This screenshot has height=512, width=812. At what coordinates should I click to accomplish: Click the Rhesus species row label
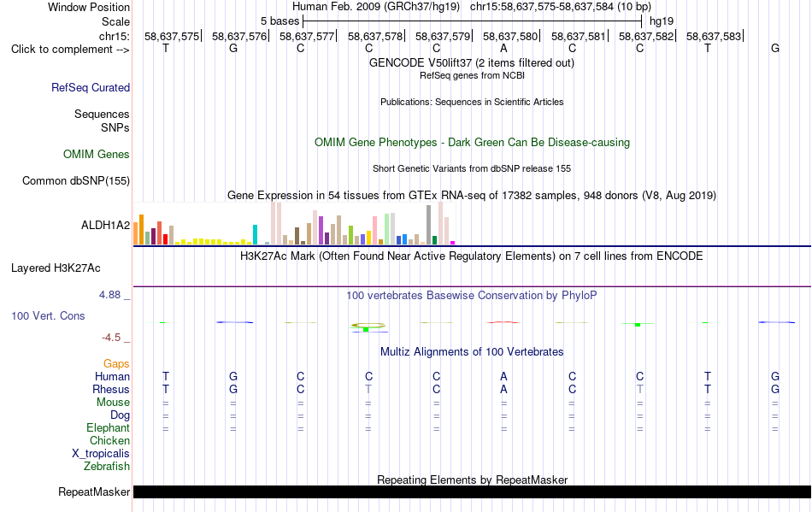(x=111, y=389)
